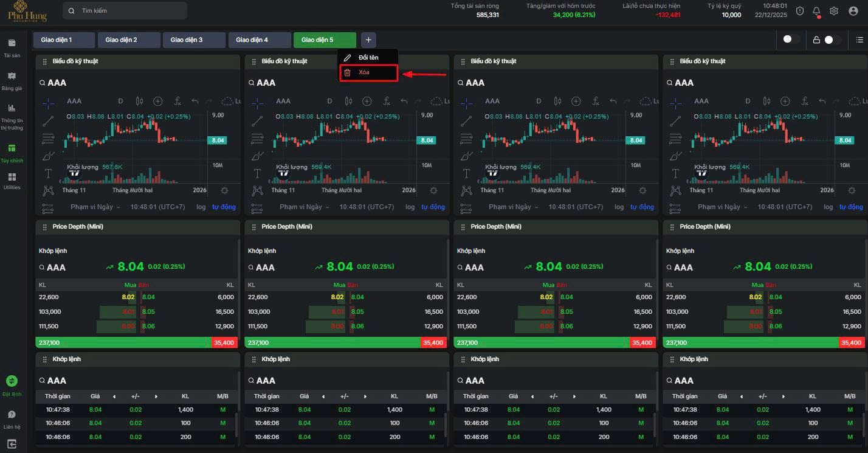Open the chart settings gear in the fourth chart
The height and width of the screenshot is (453, 868).
point(851,190)
